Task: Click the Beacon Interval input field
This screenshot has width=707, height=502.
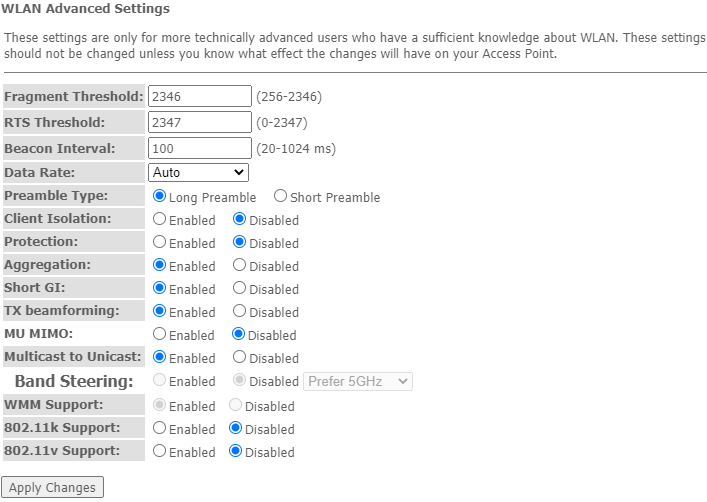Action: [x=200, y=149]
